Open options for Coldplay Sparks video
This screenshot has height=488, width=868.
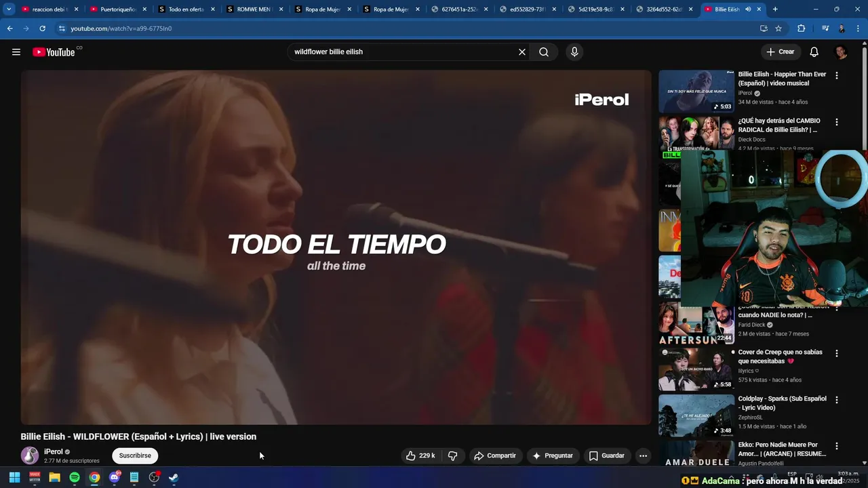[837, 400]
